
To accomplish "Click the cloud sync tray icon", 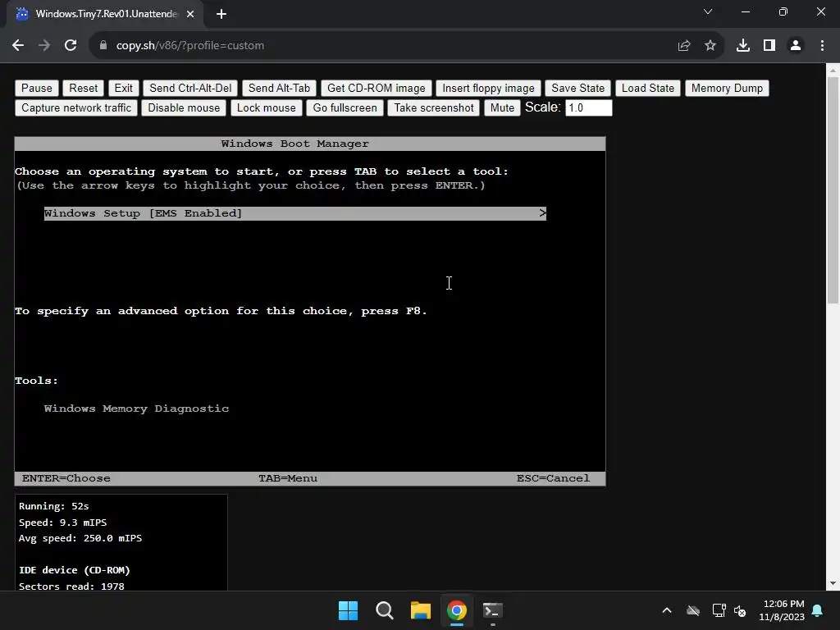I will (x=693, y=610).
